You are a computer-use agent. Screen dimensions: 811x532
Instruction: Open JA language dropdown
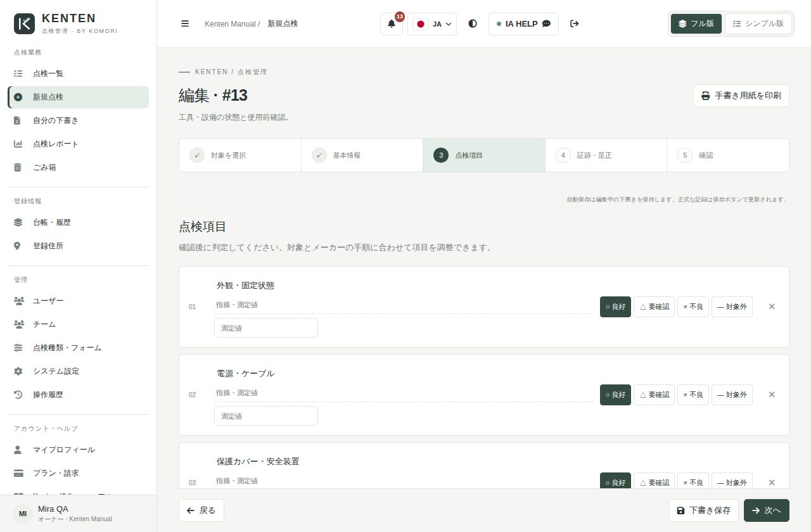[432, 24]
